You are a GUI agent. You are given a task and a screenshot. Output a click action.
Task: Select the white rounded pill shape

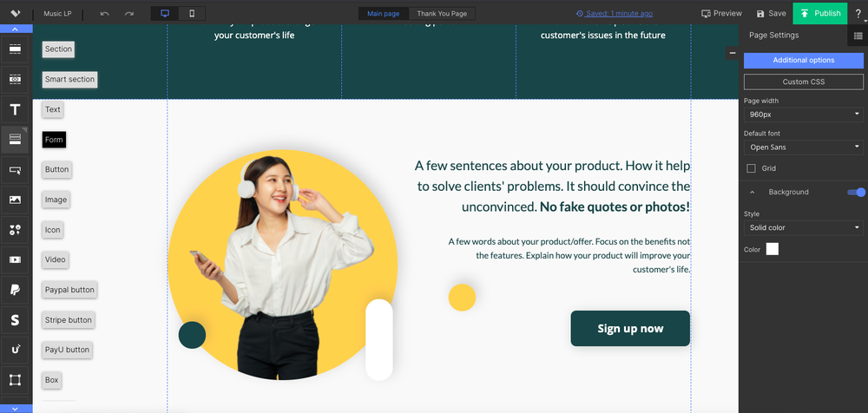tap(379, 340)
